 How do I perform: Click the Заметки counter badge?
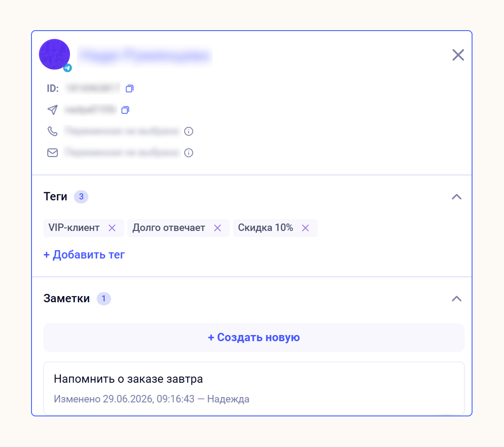click(x=104, y=299)
